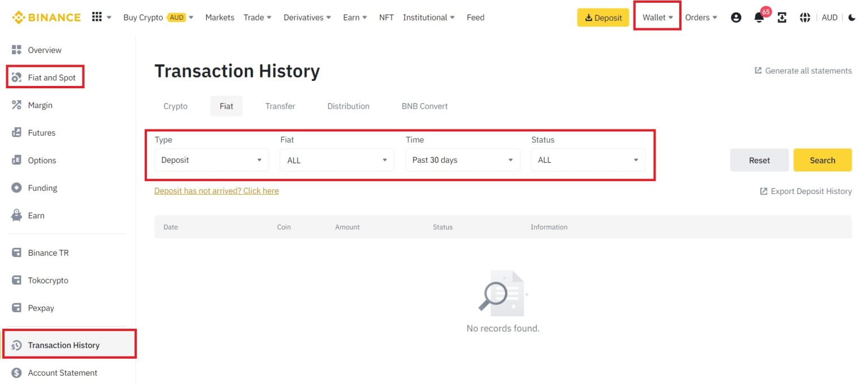Switch to the Transfer tab
Screen dimensions: 868x383
280,106
